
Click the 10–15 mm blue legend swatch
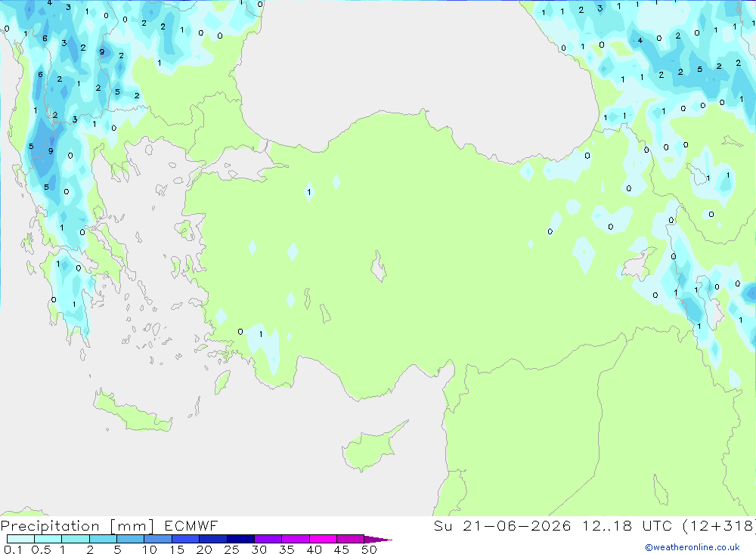click(x=158, y=539)
